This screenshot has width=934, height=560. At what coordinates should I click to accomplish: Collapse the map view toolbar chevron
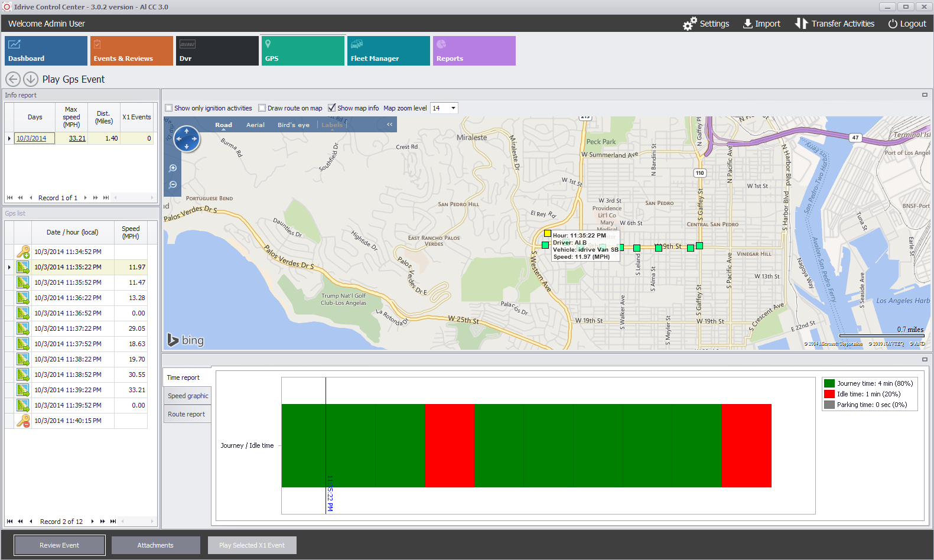tap(389, 125)
